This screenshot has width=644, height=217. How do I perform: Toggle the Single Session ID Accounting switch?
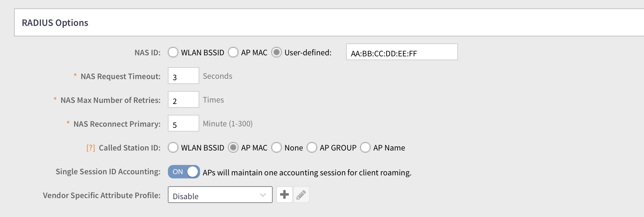coord(184,172)
